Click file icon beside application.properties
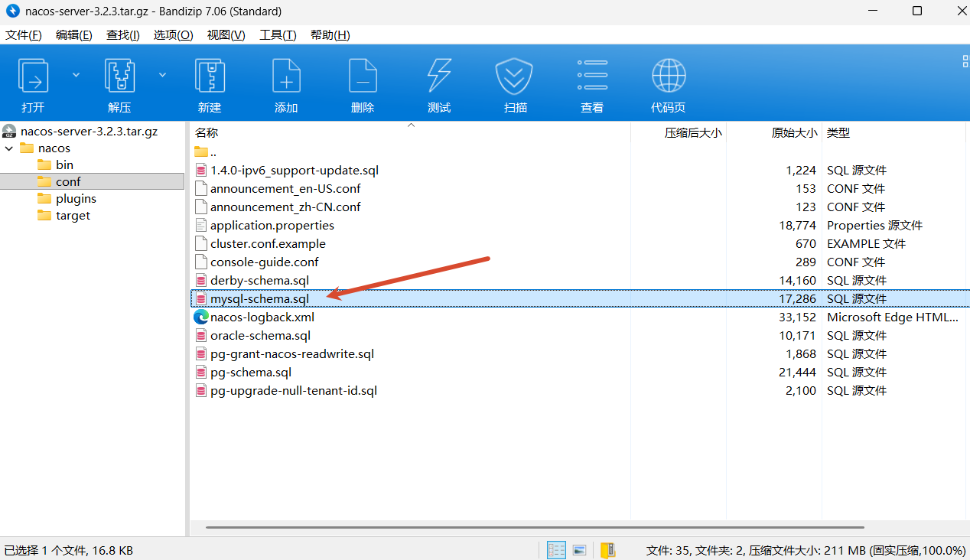This screenshot has width=970, height=560. tap(201, 225)
